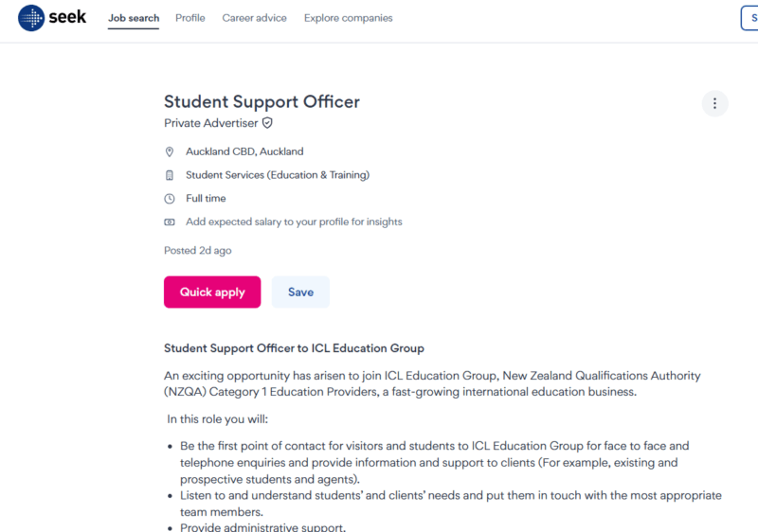Save this job listing
The image size is (758, 532).
[300, 293]
